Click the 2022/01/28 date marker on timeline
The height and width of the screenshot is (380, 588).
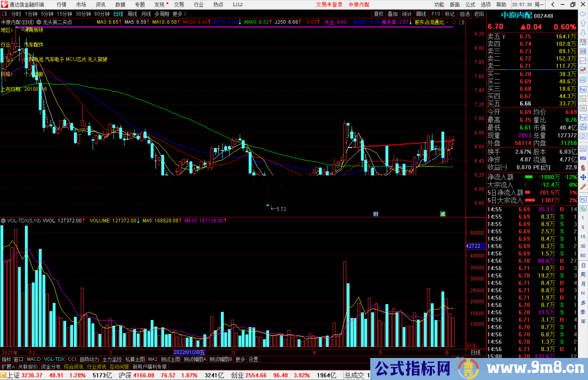pyautogui.click(x=189, y=352)
